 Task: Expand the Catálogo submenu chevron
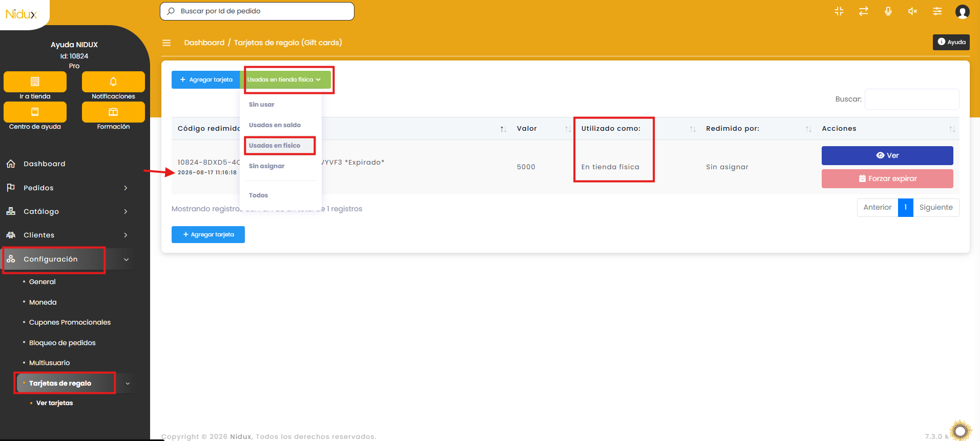(x=126, y=211)
